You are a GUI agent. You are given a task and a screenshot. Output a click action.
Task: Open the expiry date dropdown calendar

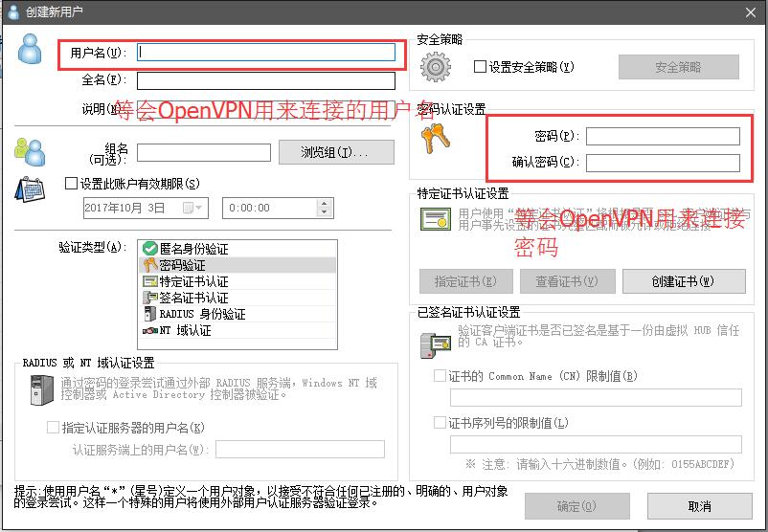[192, 208]
